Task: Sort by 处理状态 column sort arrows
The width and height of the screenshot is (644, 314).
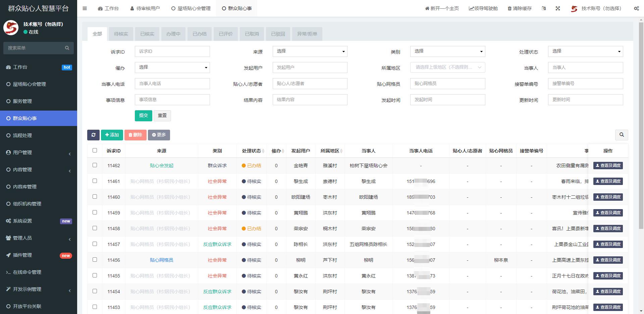Action: click(x=263, y=151)
